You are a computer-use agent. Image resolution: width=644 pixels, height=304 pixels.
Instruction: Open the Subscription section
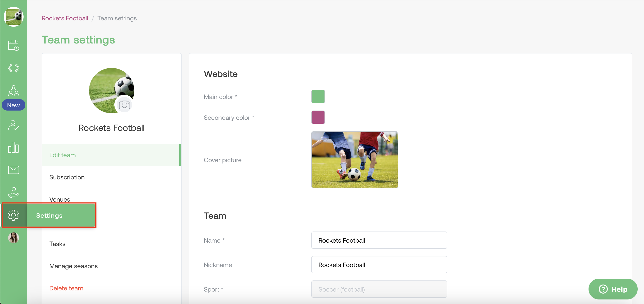pos(67,177)
